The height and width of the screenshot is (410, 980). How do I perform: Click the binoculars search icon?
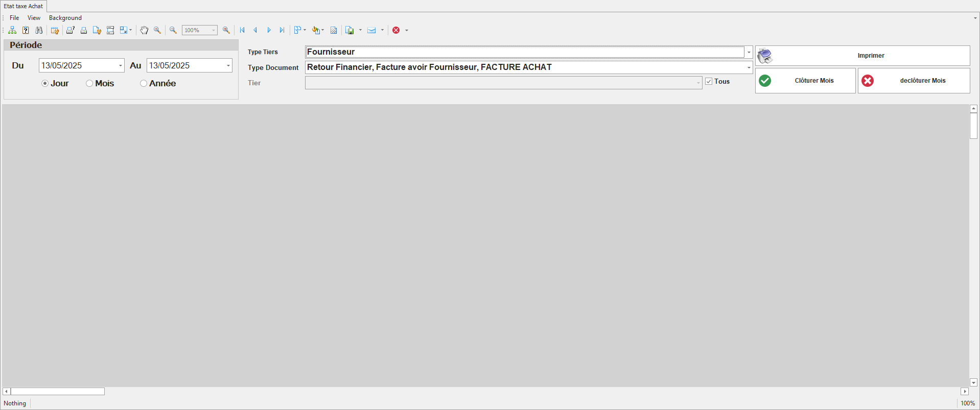coord(39,31)
